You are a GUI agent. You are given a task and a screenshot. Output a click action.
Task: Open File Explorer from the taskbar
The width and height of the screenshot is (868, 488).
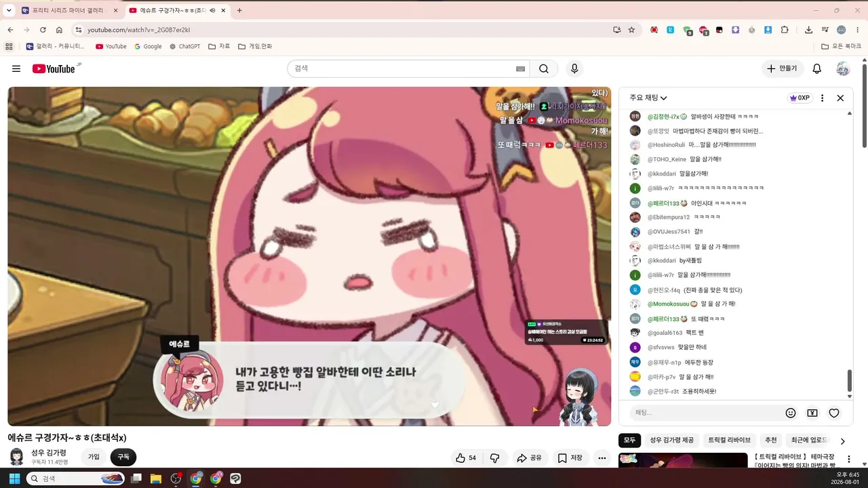[x=155, y=479]
